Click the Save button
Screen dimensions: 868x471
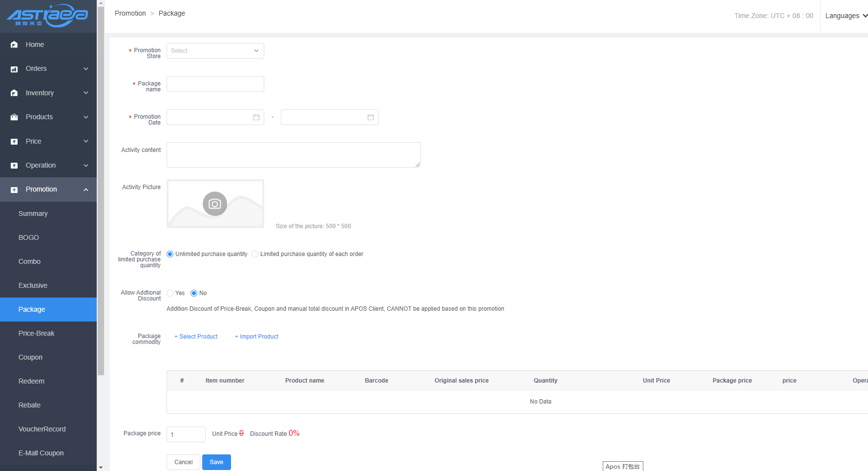pos(216,462)
